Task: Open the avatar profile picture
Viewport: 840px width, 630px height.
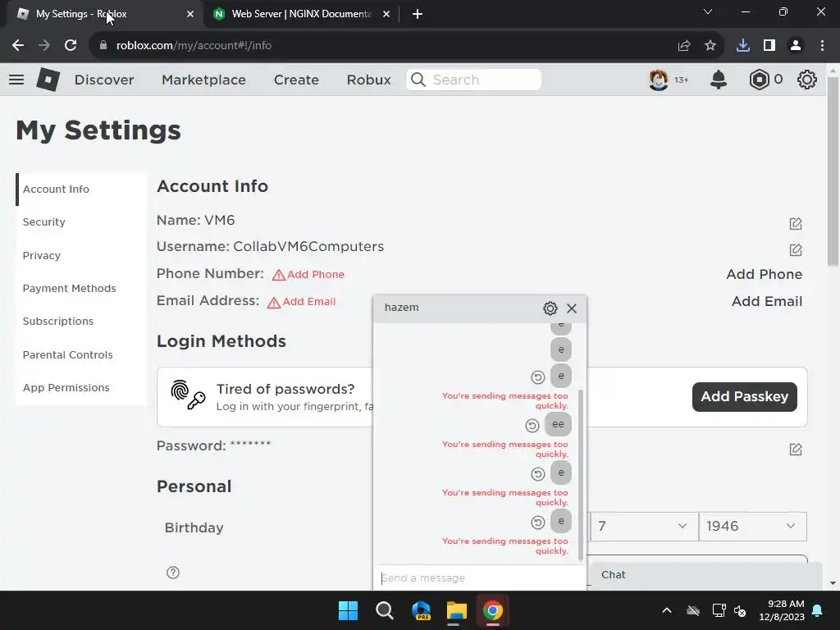Action: [x=659, y=80]
